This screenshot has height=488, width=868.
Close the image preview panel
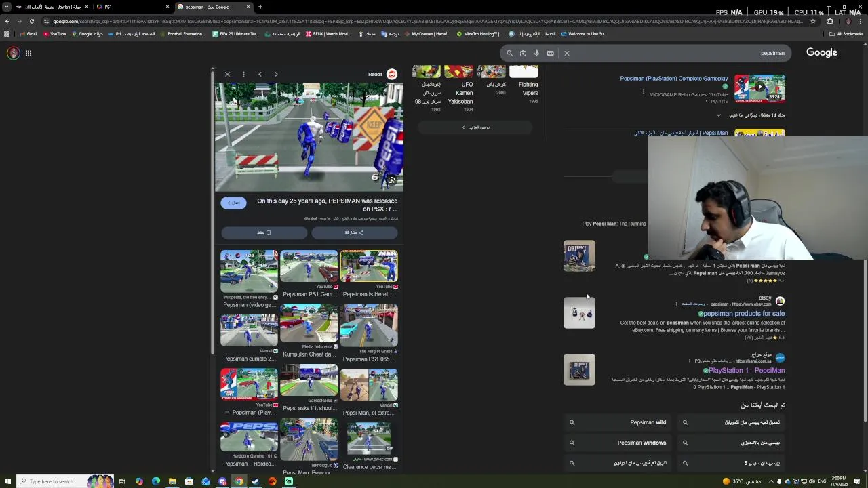227,74
